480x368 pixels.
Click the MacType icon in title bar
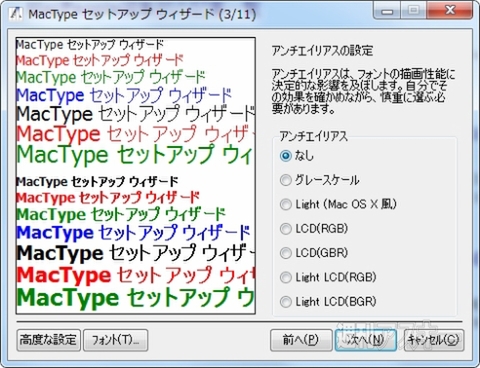click(15, 14)
